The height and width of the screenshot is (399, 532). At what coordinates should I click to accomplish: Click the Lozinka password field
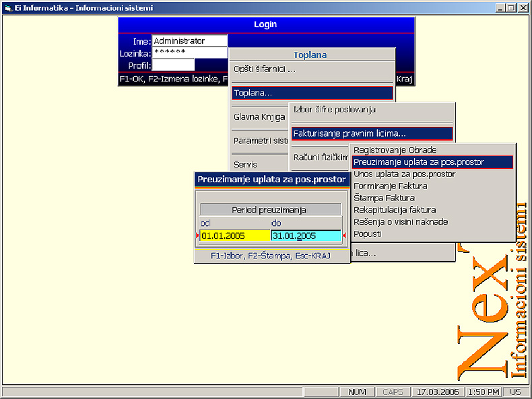pyautogui.click(x=189, y=53)
